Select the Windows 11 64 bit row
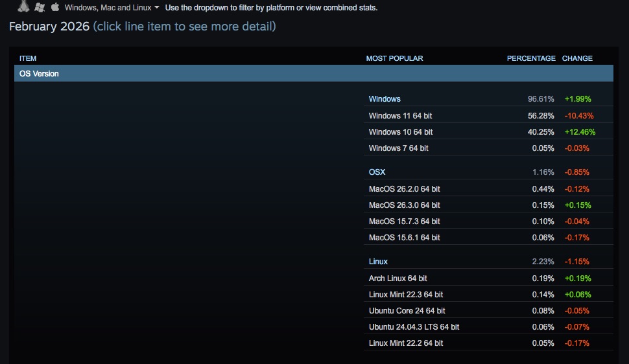The width and height of the screenshot is (629, 364). [400, 116]
